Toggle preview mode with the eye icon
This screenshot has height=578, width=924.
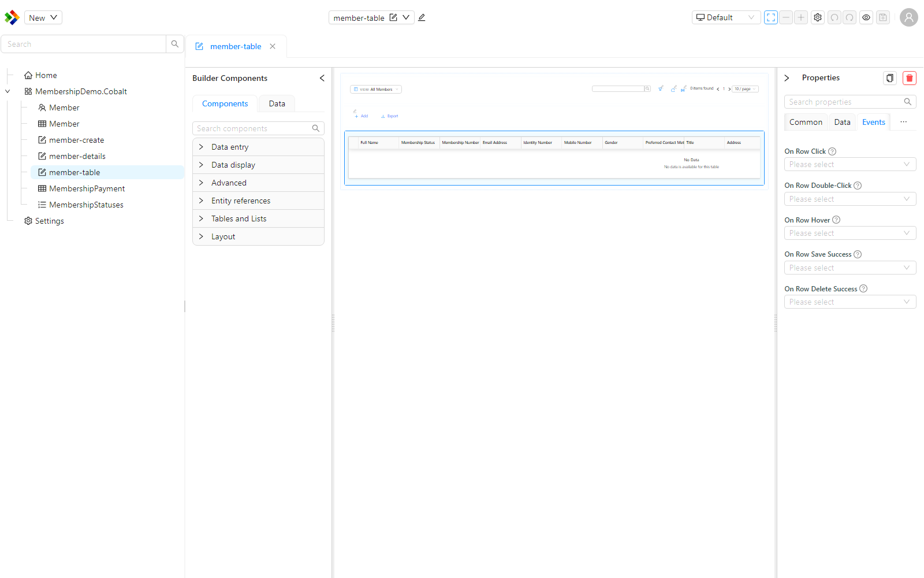pos(866,17)
